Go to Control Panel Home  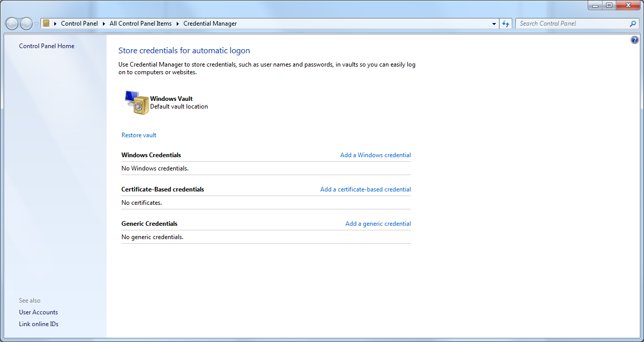[47, 46]
